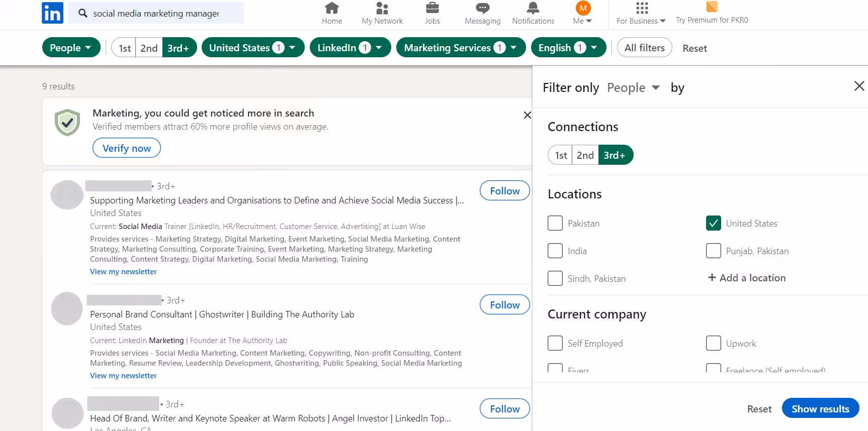Open the Me profile avatar

[x=583, y=8]
